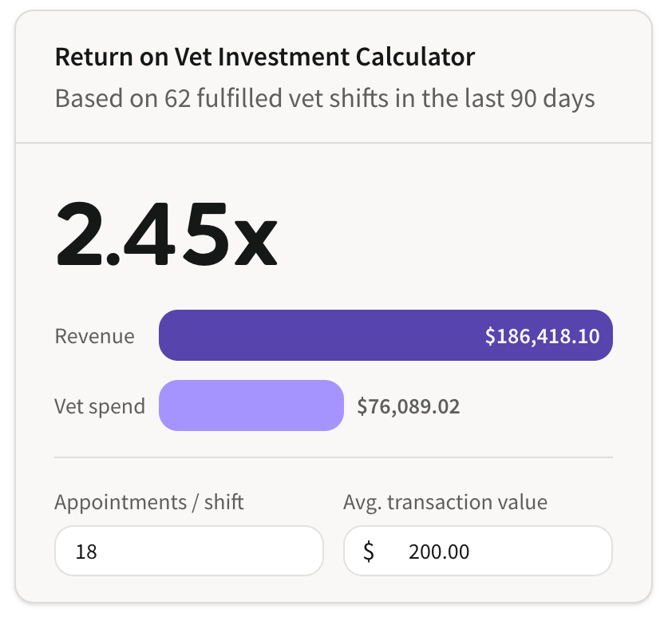Click the right end of the Revenue bar
This screenshot has width=672, height=621.
[605, 335]
